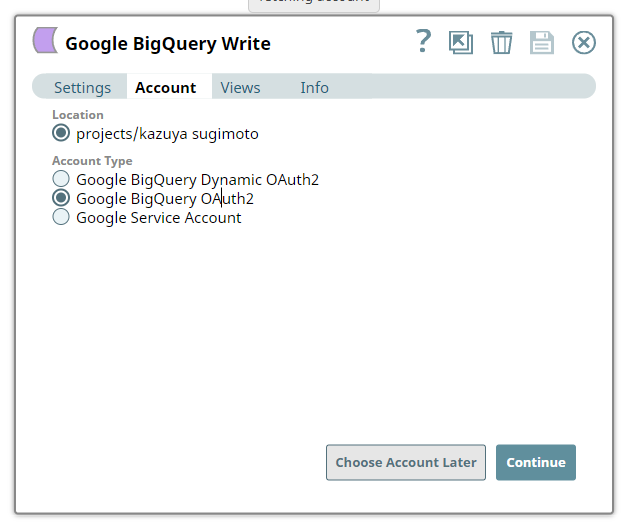634x526 pixels.
Task: Click the pop-out dialog icon
Action: pyautogui.click(x=461, y=42)
